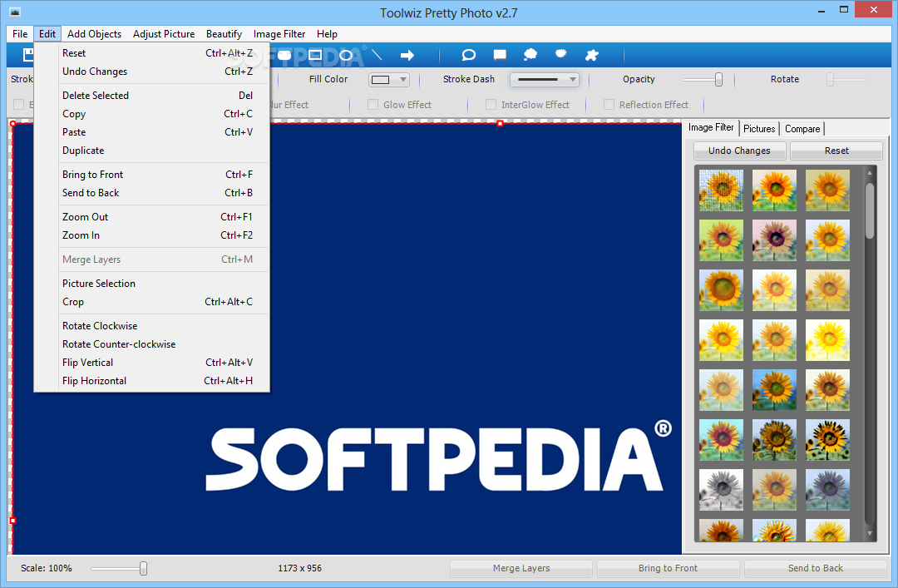Open the Fill Color dropdown
The image size is (898, 588).
point(389,80)
